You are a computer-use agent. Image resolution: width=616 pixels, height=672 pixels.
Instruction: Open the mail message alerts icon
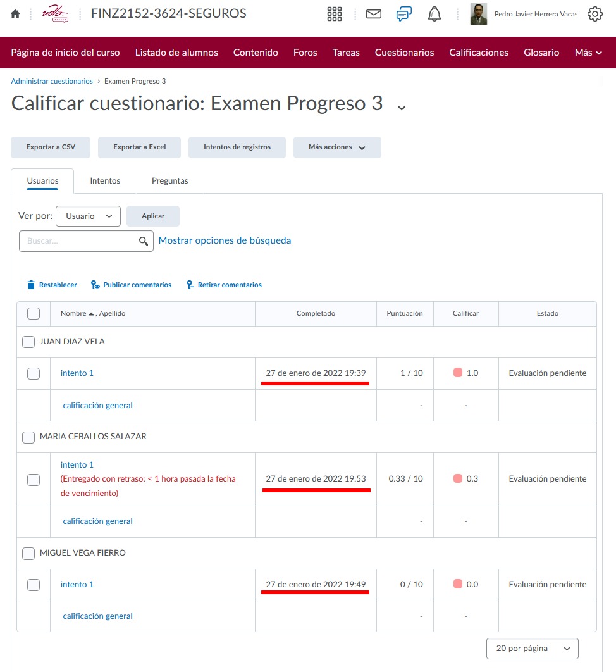tap(374, 14)
